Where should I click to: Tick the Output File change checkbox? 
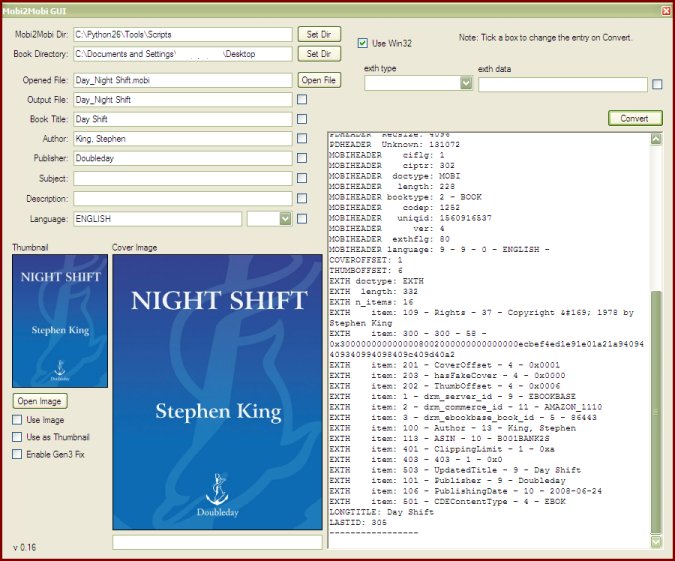click(302, 99)
